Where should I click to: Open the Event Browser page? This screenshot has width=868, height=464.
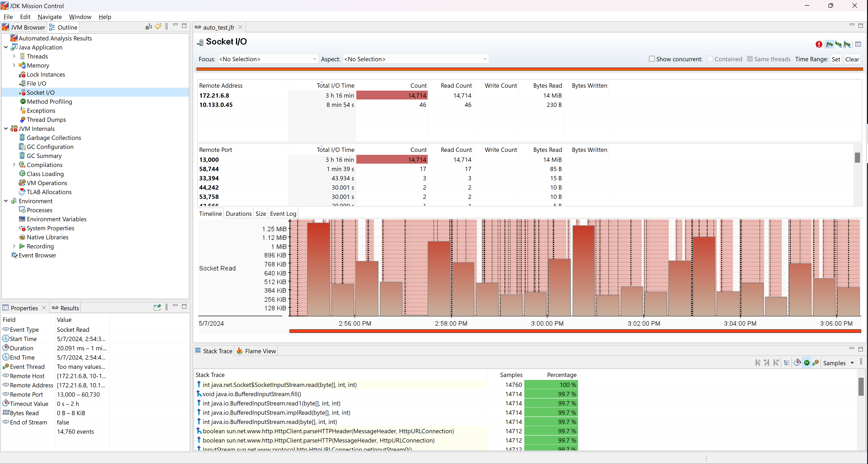tap(37, 255)
